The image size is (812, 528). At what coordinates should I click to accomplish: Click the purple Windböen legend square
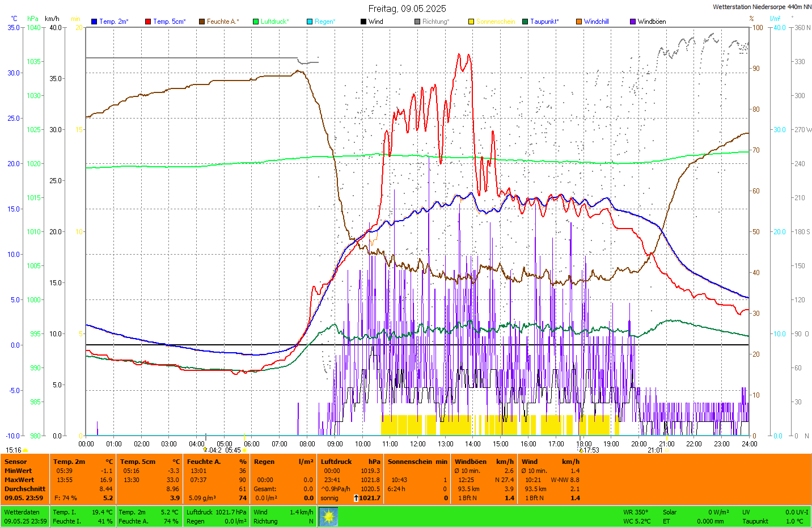633,22
